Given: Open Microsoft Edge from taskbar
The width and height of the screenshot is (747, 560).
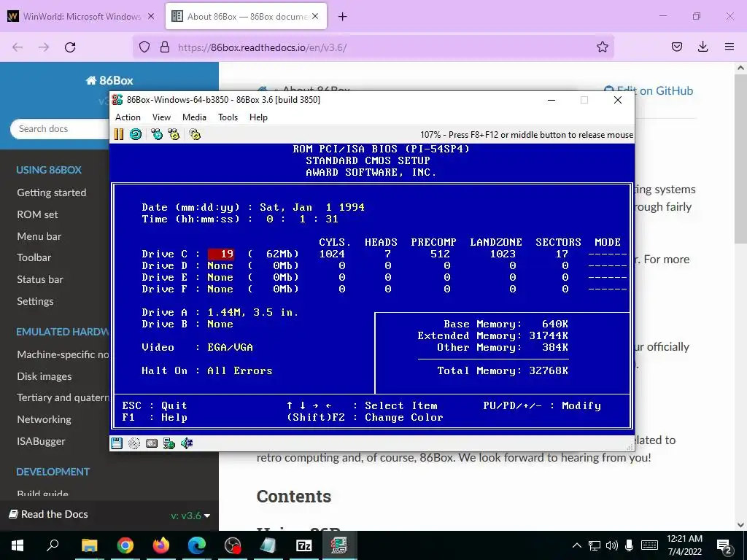Looking at the screenshot, I should (196, 545).
